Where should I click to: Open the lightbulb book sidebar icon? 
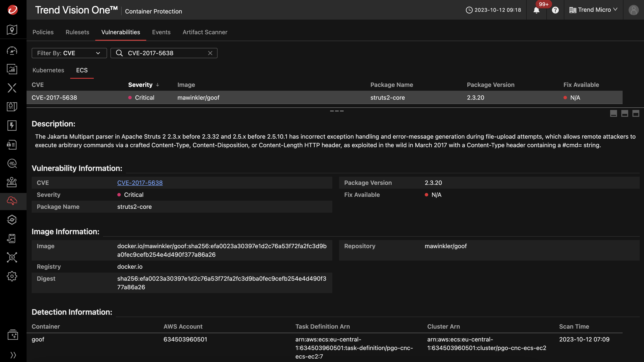[x=12, y=107]
